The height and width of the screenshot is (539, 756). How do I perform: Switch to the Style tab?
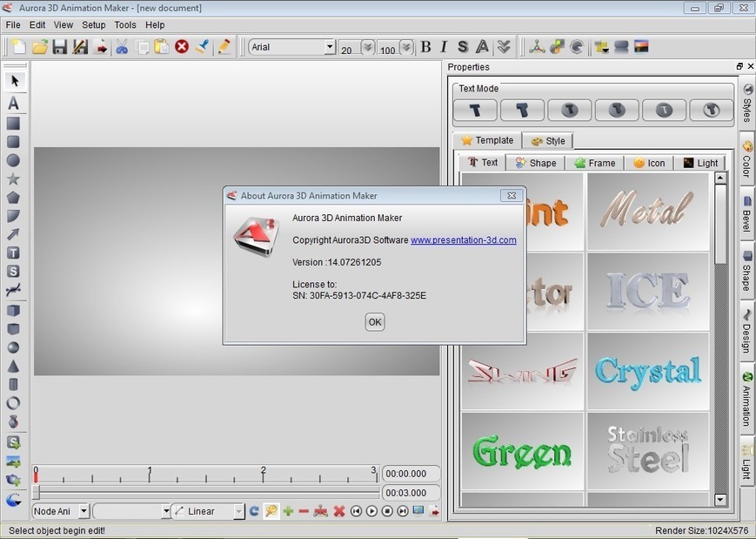pyautogui.click(x=548, y=141)
